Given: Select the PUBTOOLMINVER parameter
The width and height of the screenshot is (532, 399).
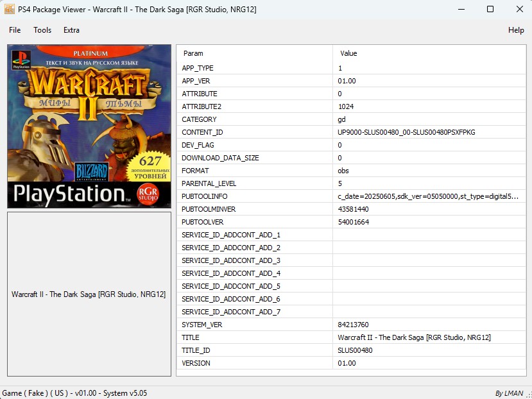Looking at the screenshot, I should tap(209, 209).
